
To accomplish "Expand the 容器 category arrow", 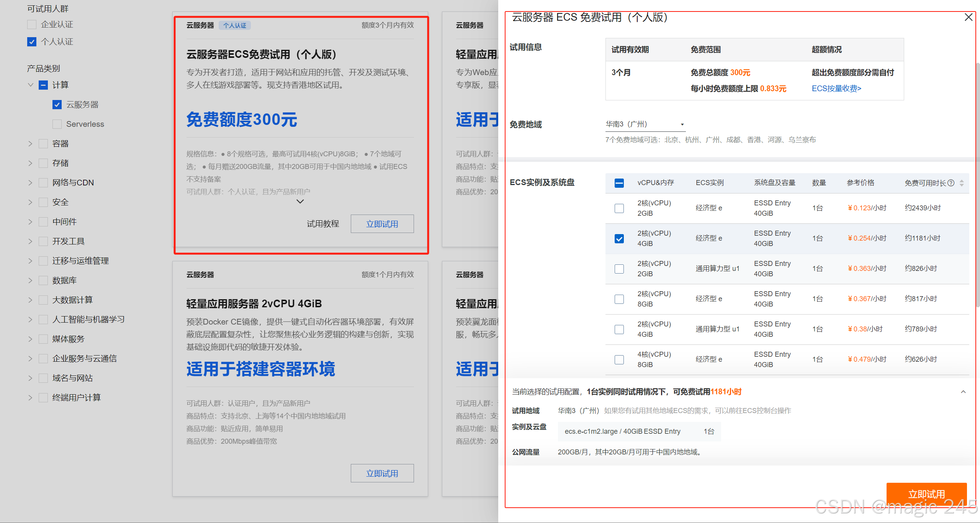I will click(x=31, y=144).
